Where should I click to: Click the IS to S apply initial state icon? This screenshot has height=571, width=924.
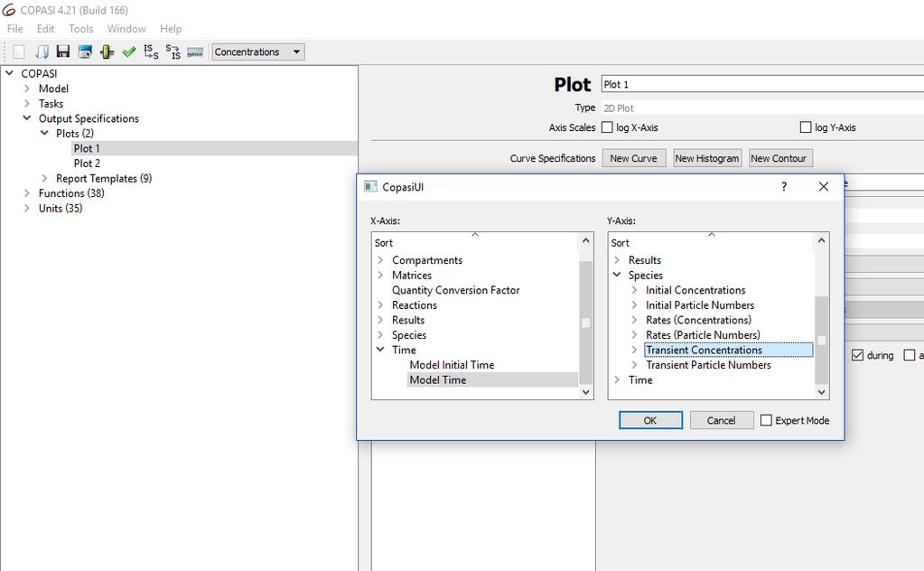pyautogui.click(x=151, y=51)
